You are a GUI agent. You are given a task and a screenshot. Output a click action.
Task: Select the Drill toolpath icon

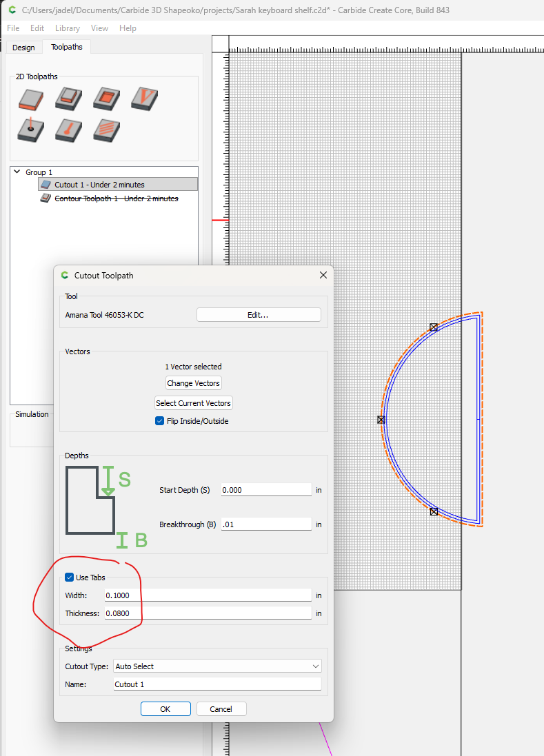pos(31,130)
